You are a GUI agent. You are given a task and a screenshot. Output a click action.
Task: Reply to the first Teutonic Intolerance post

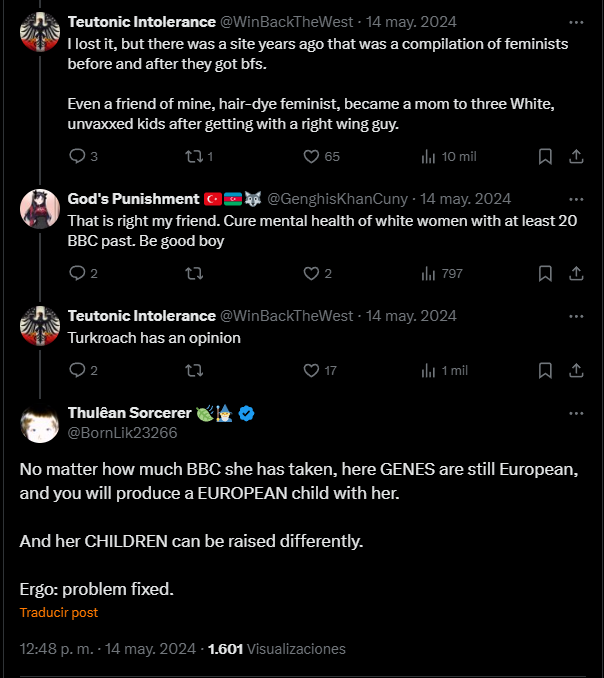pos(77,156)
